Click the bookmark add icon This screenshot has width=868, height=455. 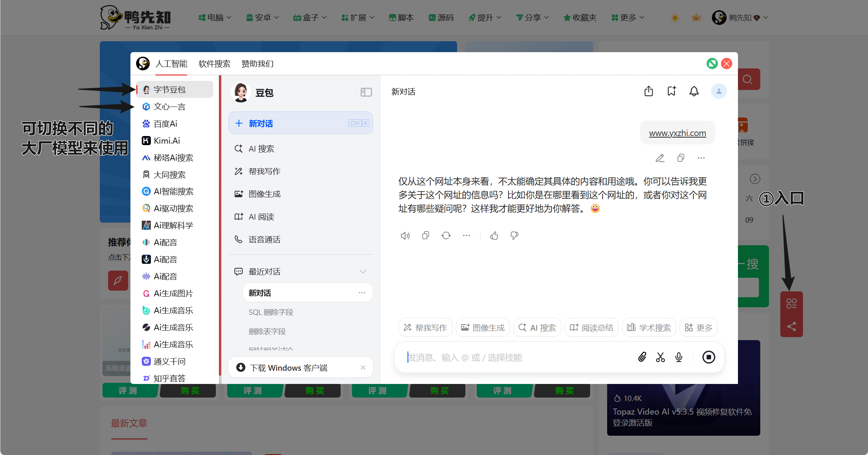pos(671,91)
